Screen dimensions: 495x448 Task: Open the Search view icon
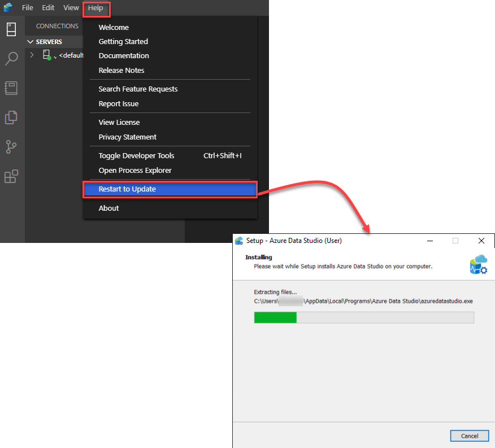[11, 59]
